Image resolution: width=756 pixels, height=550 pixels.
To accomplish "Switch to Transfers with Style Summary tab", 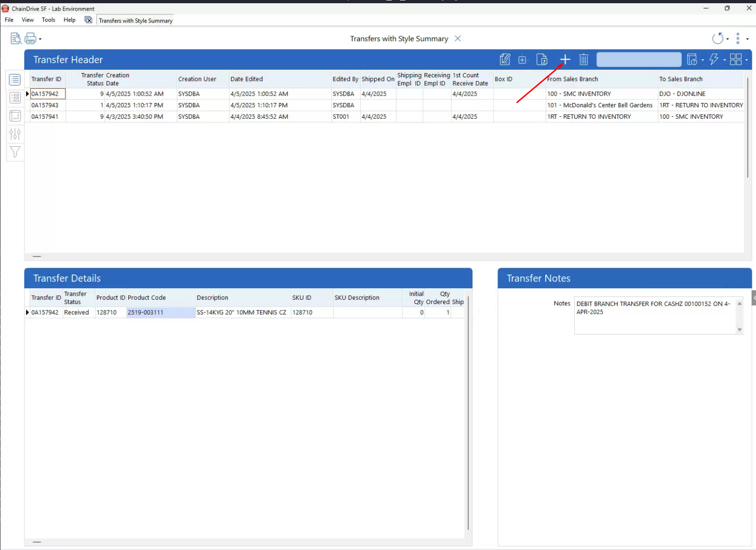I will pos(136,21).
